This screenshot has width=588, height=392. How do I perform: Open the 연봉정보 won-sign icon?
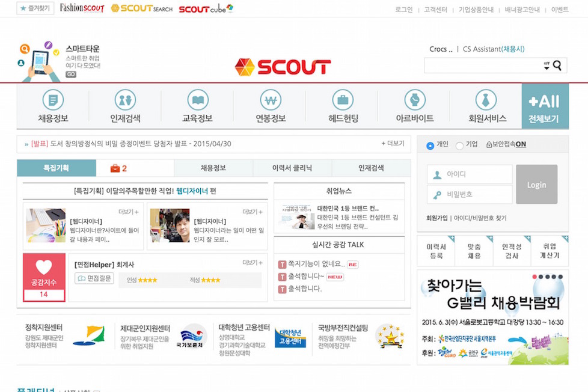pyautogui.click(x=271, y=100)
